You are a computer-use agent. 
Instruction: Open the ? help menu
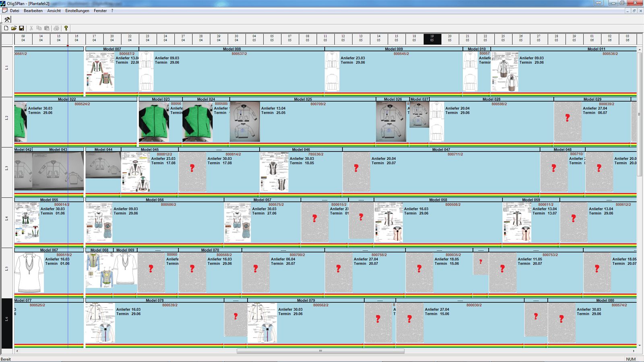tap(112, 11)
